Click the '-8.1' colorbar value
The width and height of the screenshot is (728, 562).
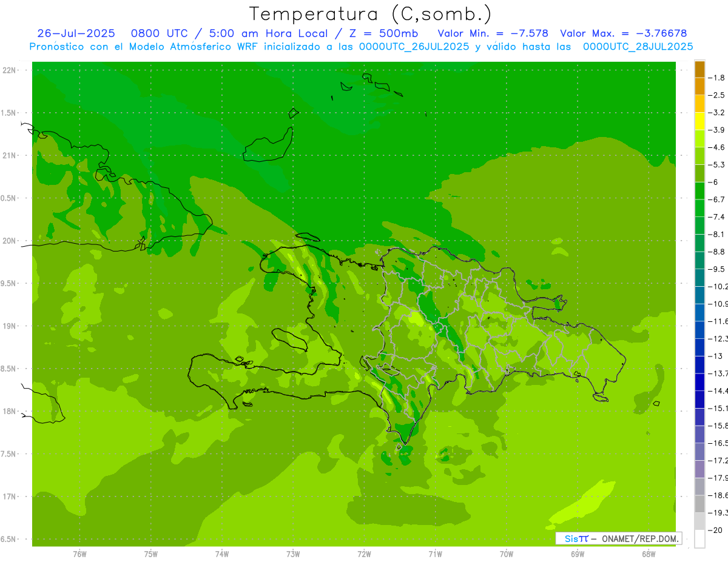(717, 234)
